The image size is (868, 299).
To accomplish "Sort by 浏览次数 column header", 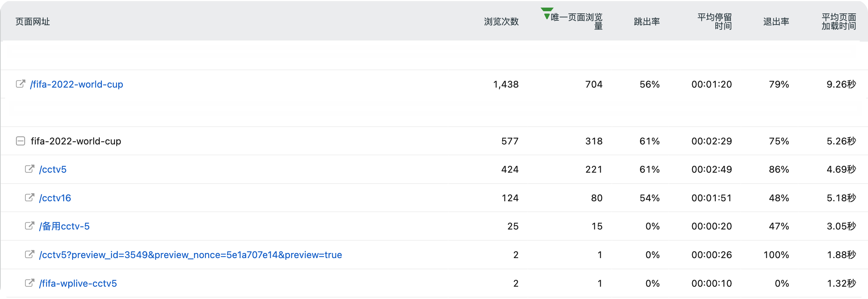I will click(x=501, y=22).
